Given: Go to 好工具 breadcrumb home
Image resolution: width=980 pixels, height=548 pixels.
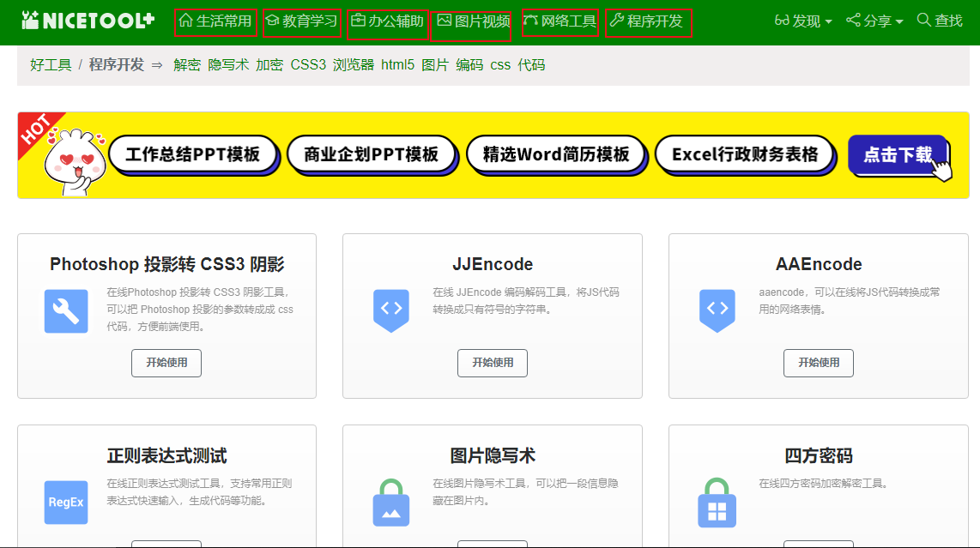Looking at the screenshot, I should (51, 65).
